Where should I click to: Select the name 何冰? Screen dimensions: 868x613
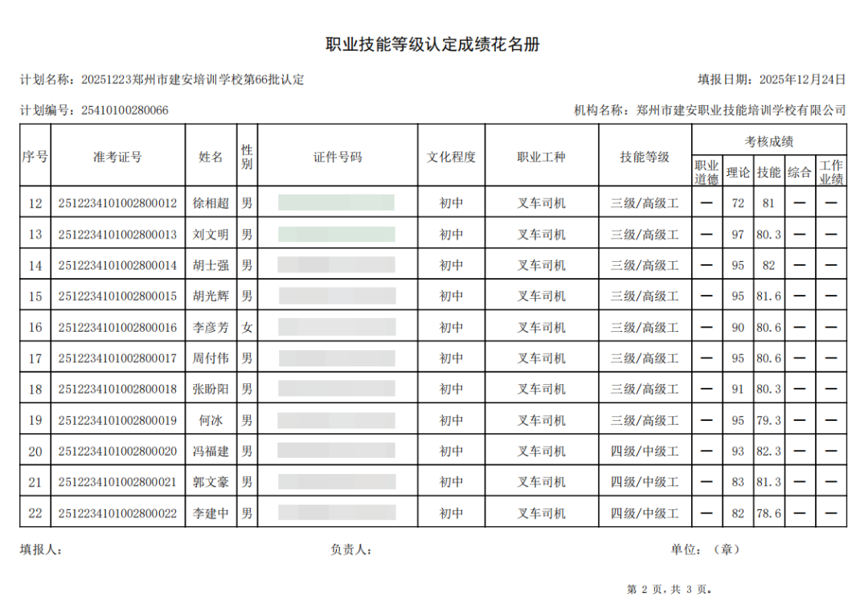point(211,420)
